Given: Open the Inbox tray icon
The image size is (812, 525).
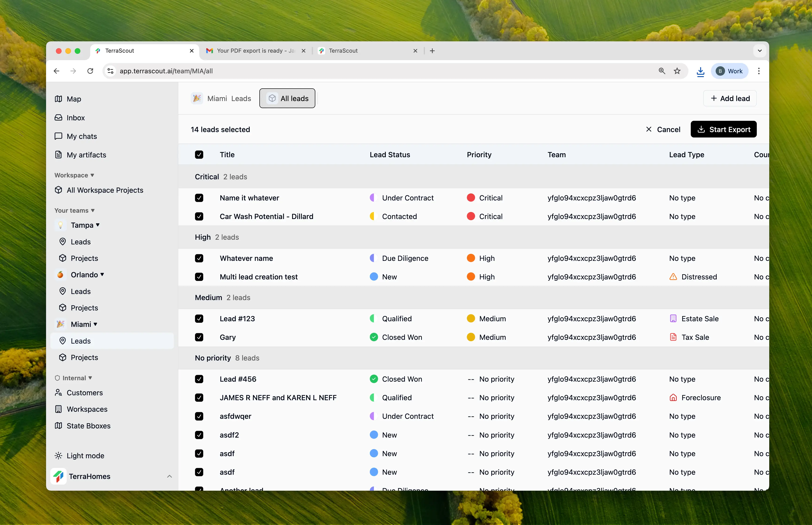Looking at the screenshot, I should [58, 118].
